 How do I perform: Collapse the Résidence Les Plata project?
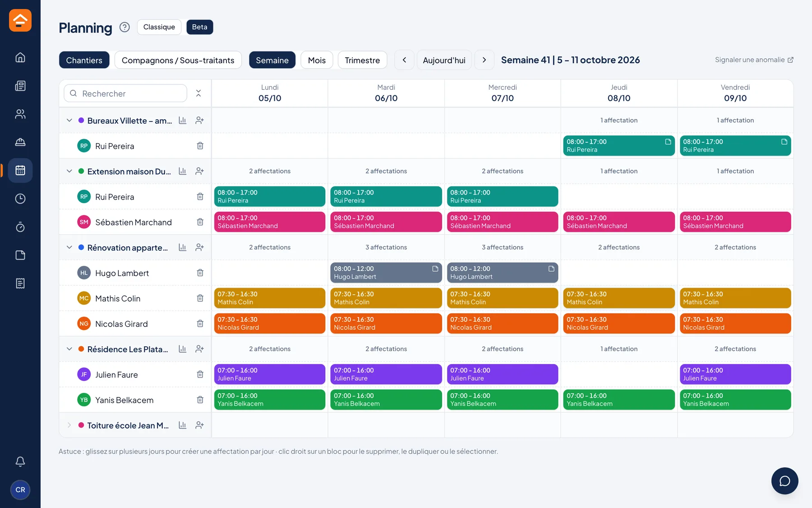click(69, 349)
